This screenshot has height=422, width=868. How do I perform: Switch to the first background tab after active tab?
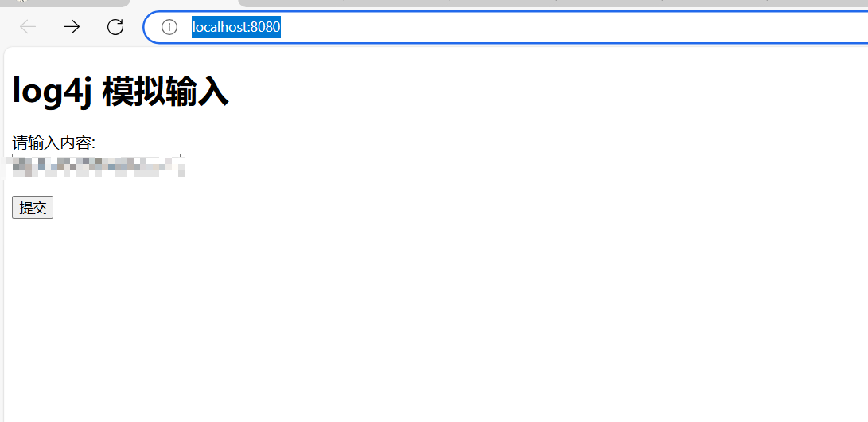(x=291, y=2)
